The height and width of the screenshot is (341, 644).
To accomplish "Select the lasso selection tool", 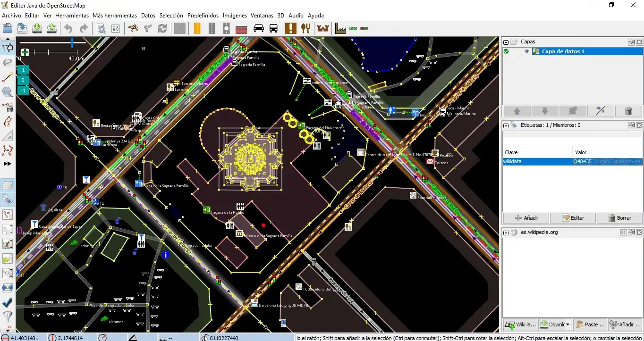I will [x=8, y=62].
